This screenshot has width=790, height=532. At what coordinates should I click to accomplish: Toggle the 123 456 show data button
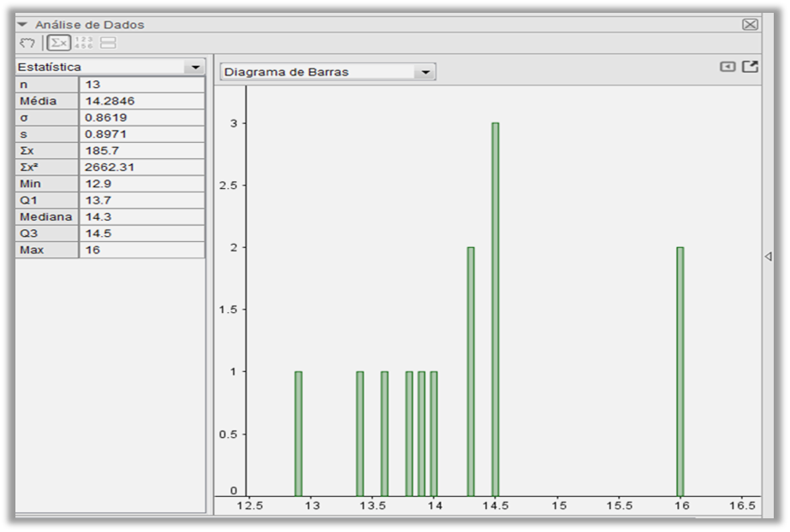tap(85, 42)
